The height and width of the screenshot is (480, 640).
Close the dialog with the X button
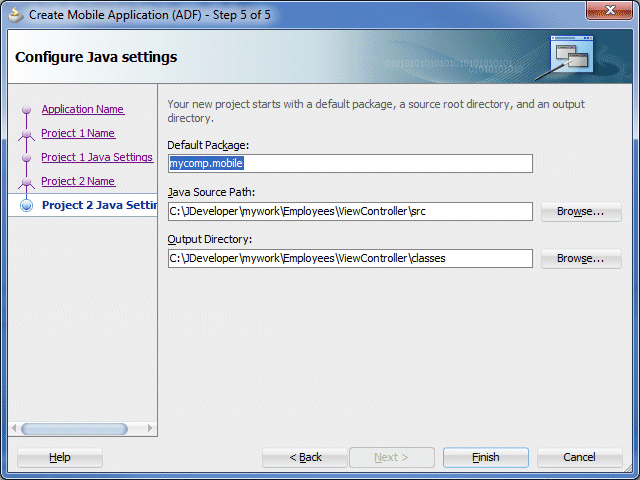609,11
